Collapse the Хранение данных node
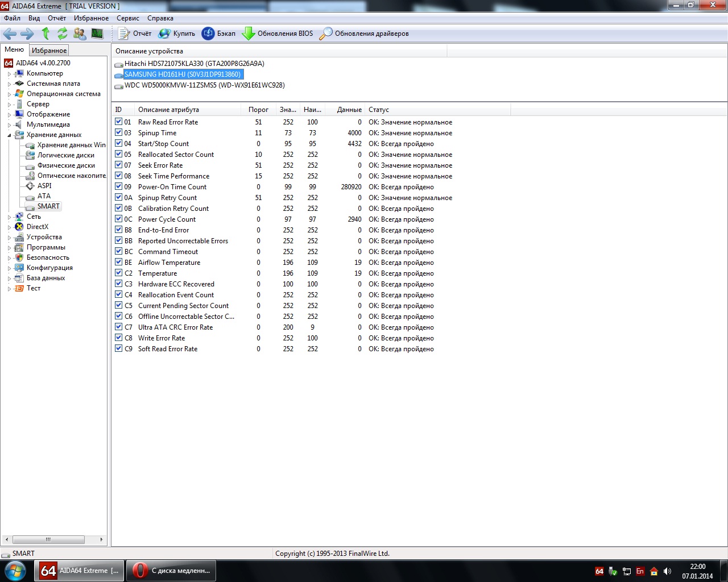 pyautogui.click(x=9, y=135)
